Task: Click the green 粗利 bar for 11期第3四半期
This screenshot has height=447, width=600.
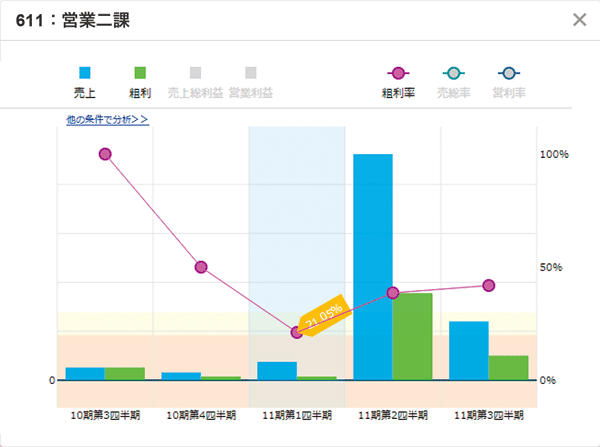Action: pyautogui.click(x=508, y=367)
